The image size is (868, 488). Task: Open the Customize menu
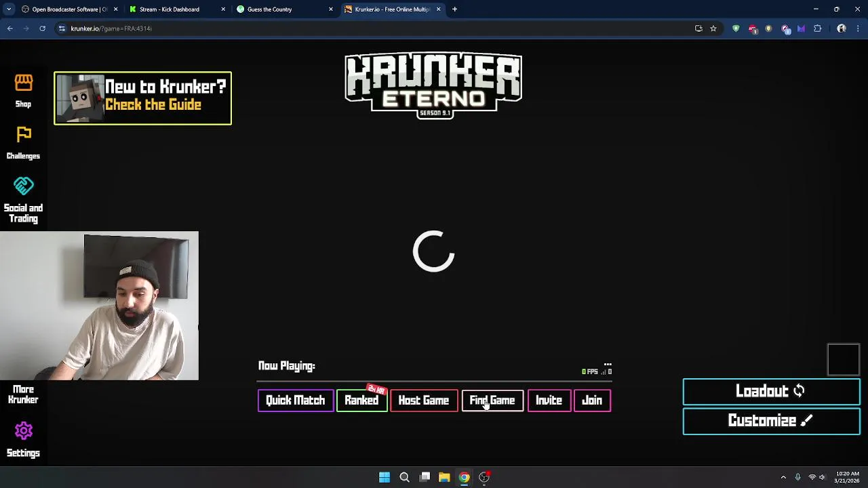pos(771,421)
